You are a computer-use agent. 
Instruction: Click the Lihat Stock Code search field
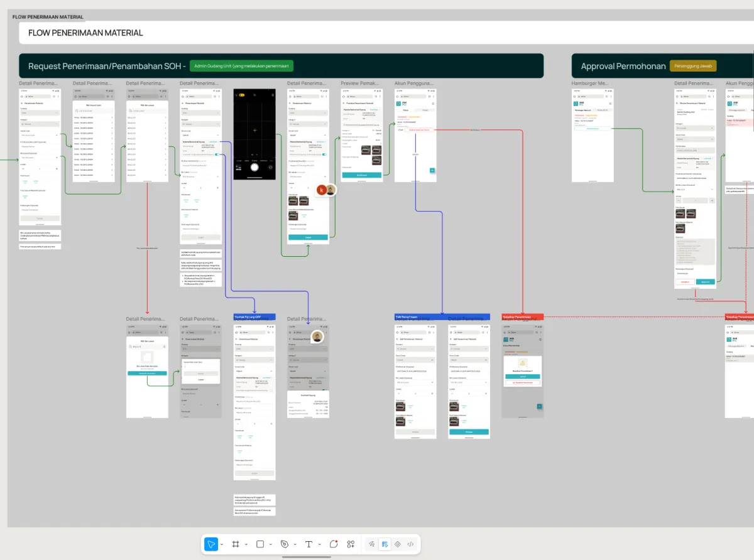[94, 110]
